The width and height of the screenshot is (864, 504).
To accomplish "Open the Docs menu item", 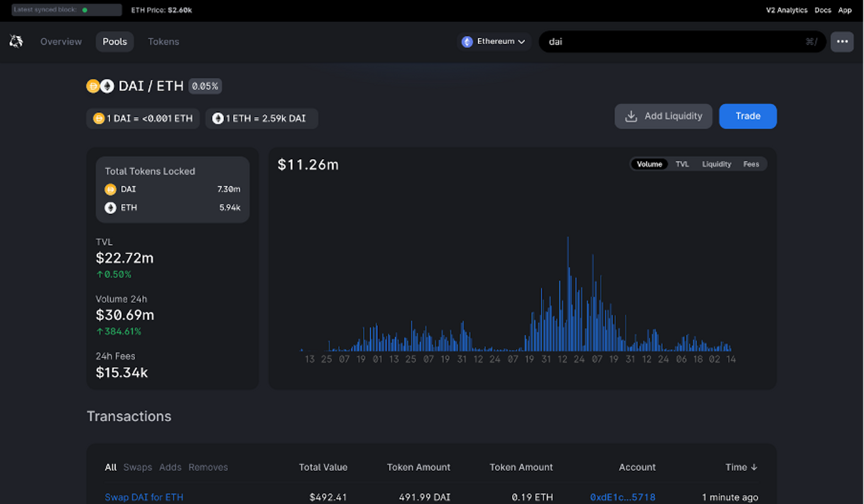I will click(x=823, y=10).
